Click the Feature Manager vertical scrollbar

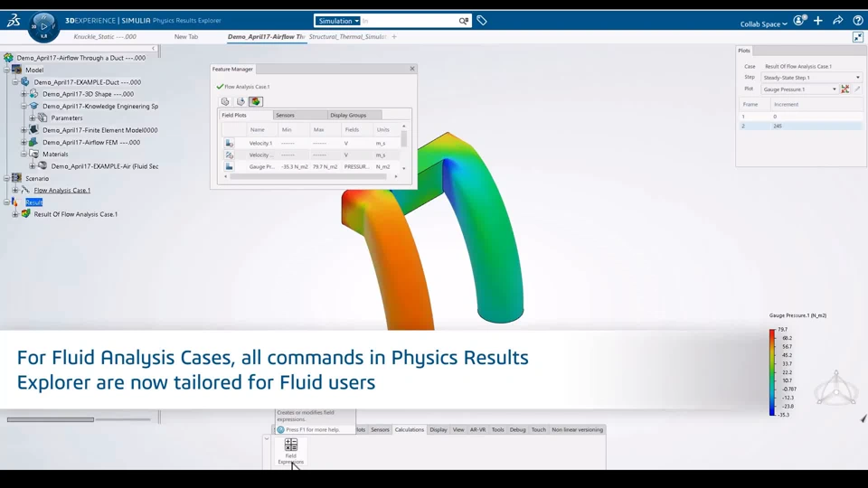click(403, 138)
